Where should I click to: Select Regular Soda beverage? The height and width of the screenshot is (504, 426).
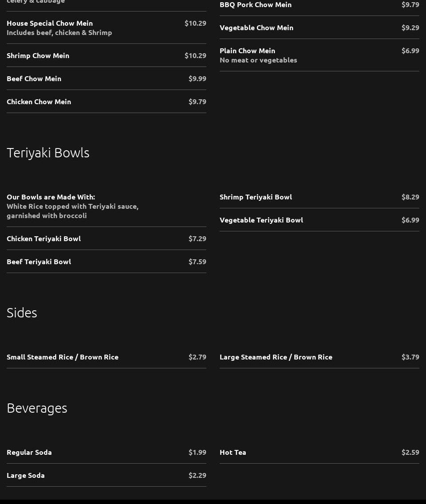click(29, 452)
